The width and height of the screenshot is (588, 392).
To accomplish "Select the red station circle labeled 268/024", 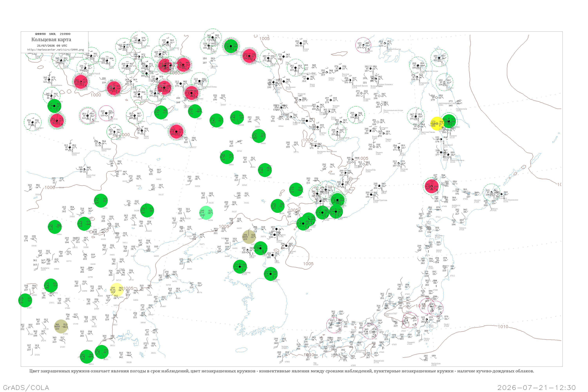I will click(249, 56).
